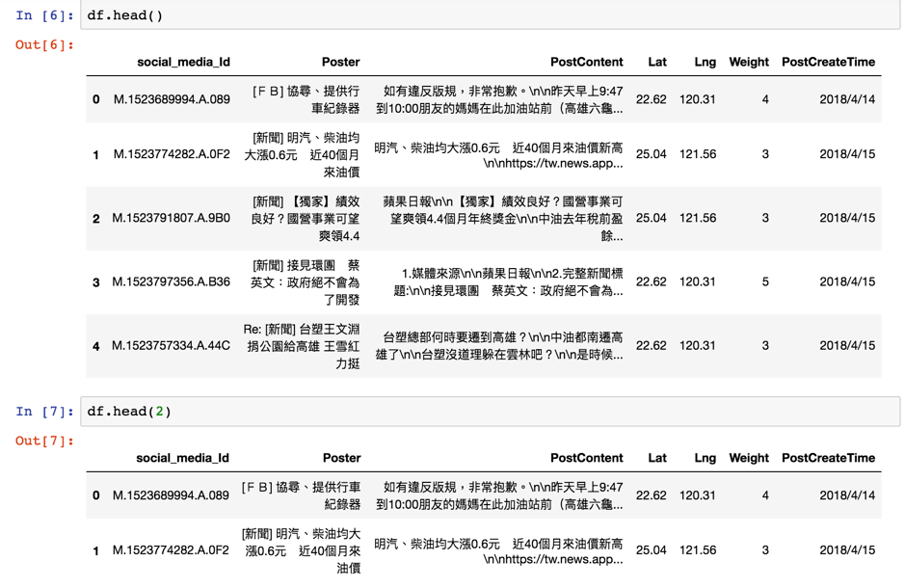
Task: Click Lat 22.62 in Out[7] table
Action: pos(652,495)
